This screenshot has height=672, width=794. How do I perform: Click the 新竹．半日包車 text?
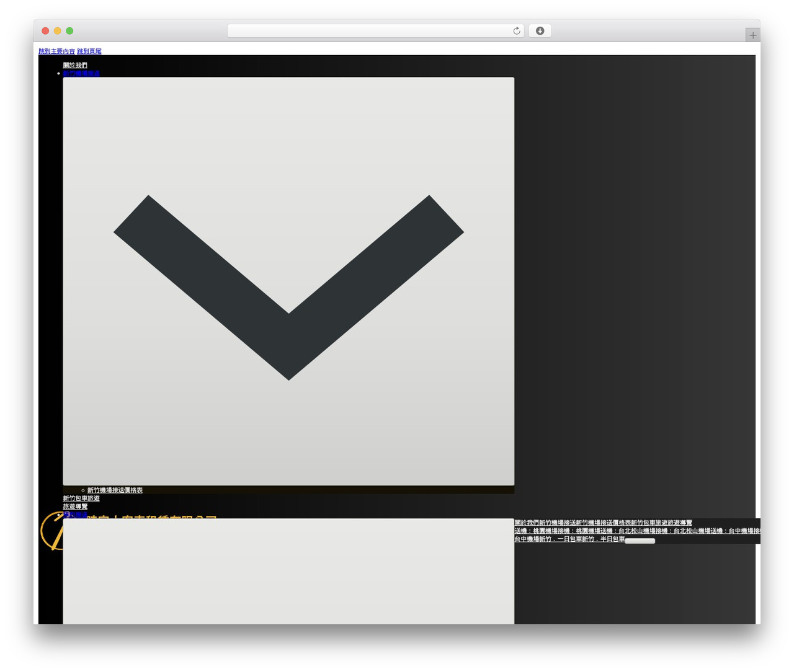point(603,539)
